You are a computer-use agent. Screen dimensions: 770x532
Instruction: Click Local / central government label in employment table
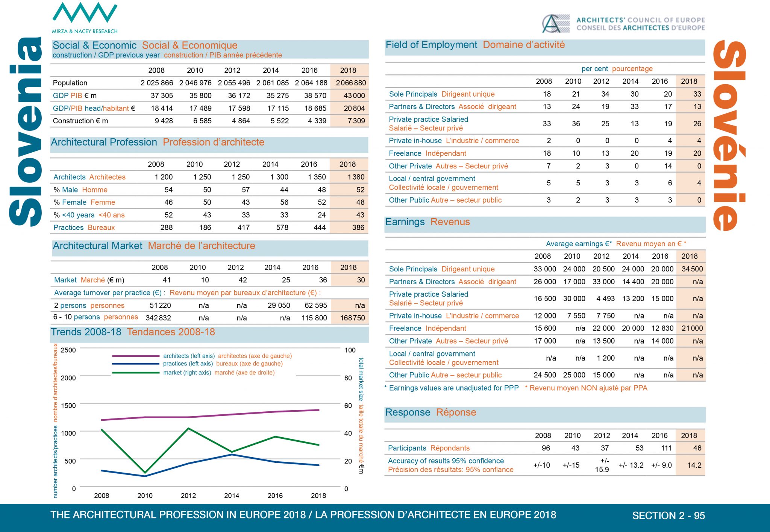(444, 183)
